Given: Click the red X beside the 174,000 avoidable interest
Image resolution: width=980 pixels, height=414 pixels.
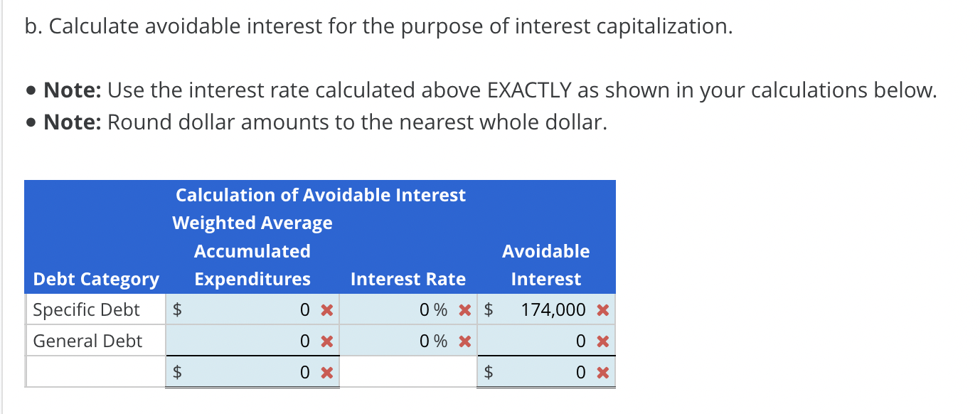Looking at the screenshot, I should [x=602, y=309].
